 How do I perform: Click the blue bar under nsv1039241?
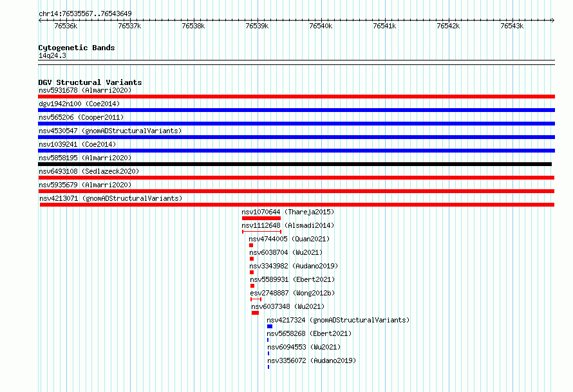pos(296,151)
